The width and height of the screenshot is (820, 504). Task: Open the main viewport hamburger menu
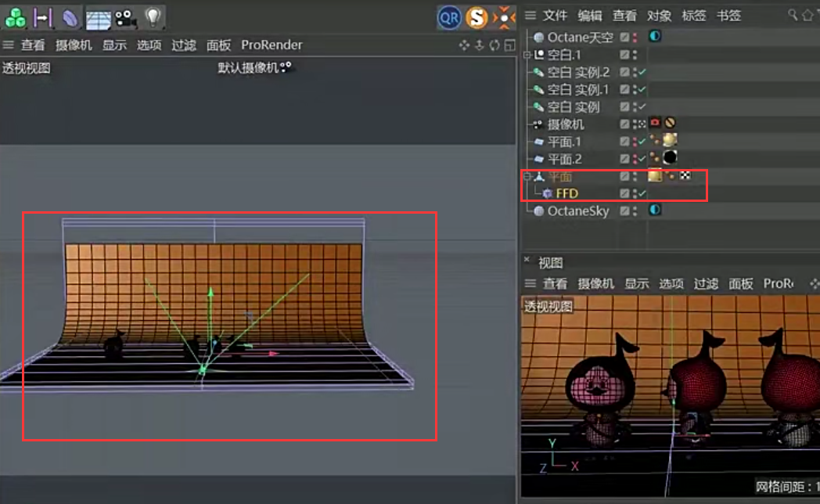pyautogui.click(x=8, y=45)
